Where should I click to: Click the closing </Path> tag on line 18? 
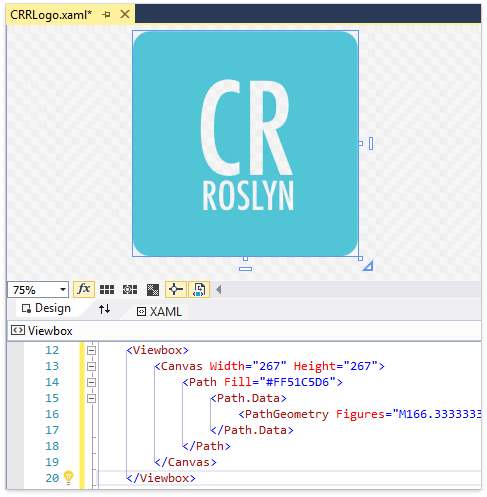click(x=206, y=446)
